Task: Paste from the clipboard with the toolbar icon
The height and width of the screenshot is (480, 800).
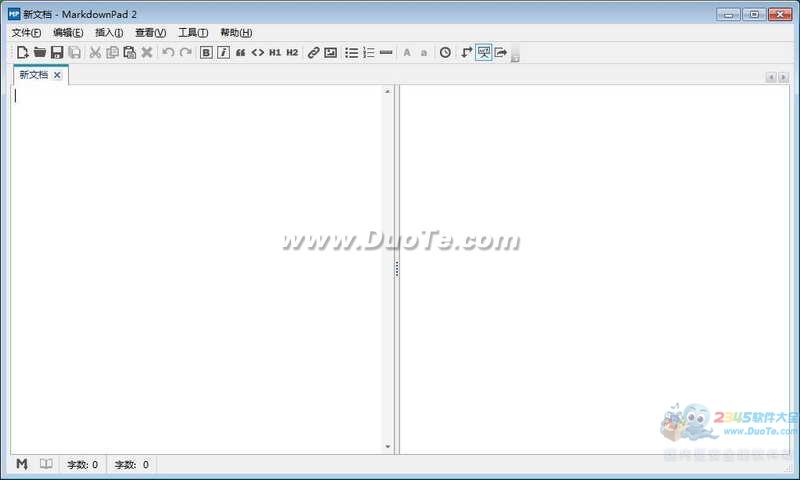Action: pos(130,52)
